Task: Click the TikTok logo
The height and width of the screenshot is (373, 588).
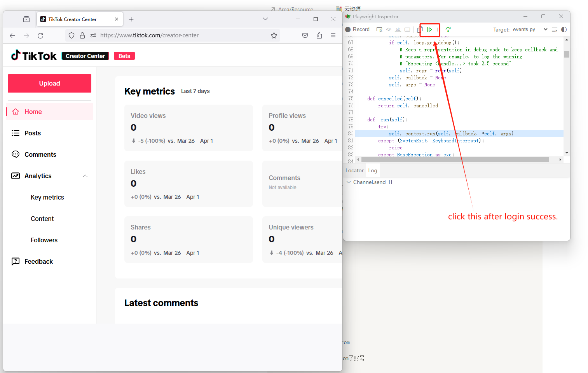Action: point(34,56)
